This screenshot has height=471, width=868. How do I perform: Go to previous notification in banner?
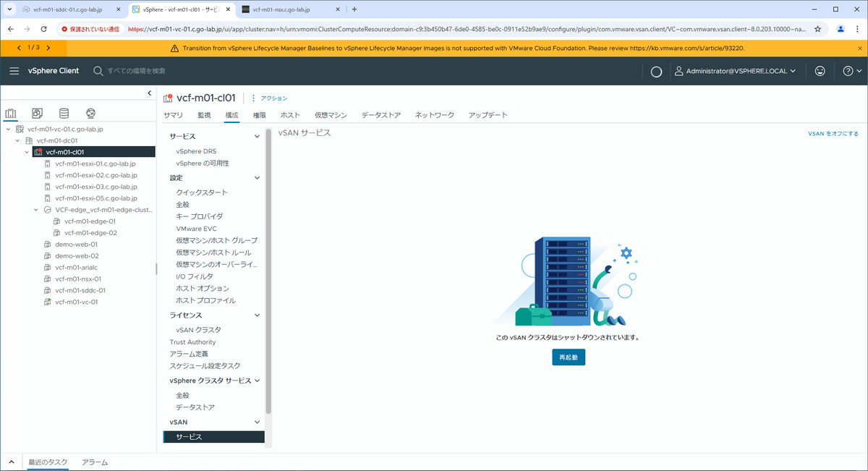coord(20,48)
